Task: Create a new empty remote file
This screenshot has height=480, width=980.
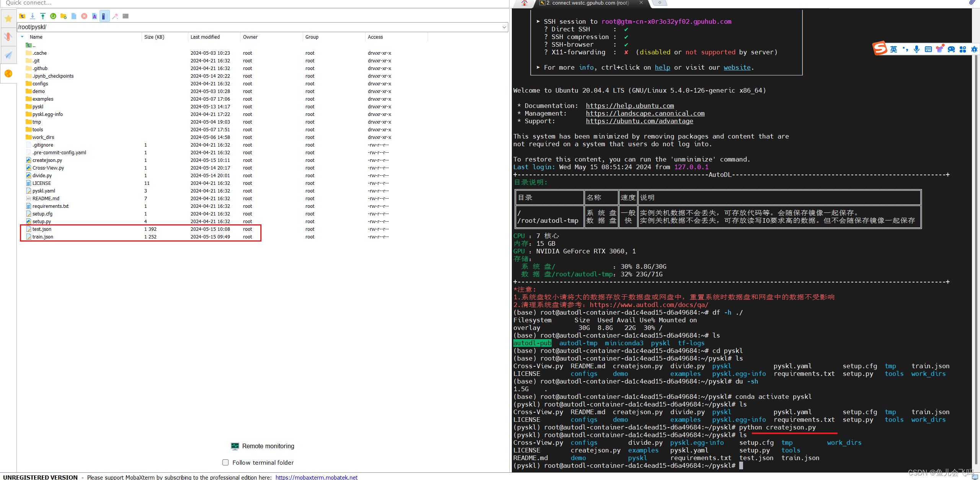Action: click(74, 16)
